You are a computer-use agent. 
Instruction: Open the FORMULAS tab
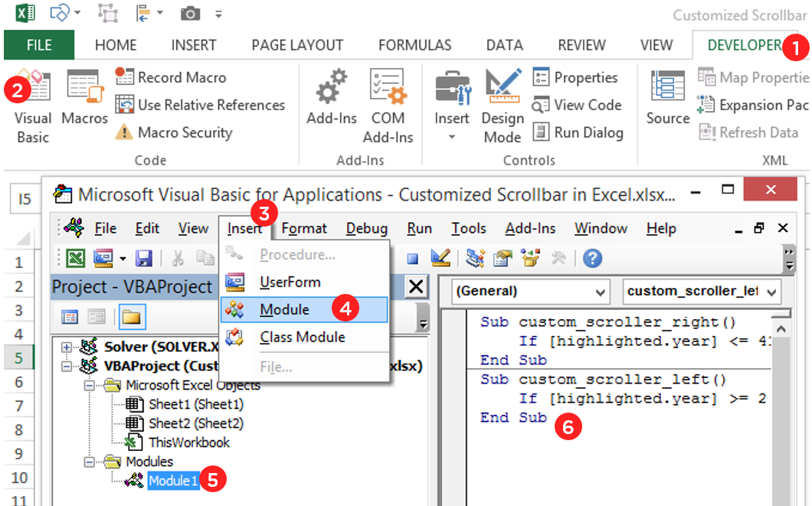point(414,45)
